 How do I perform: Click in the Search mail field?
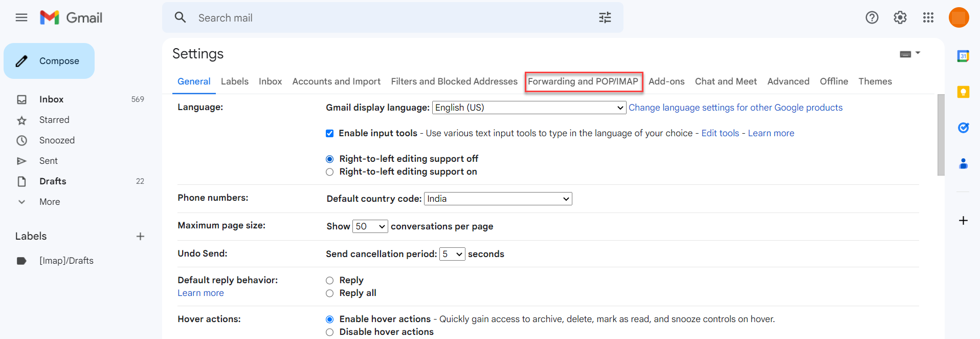click(393, 18)
